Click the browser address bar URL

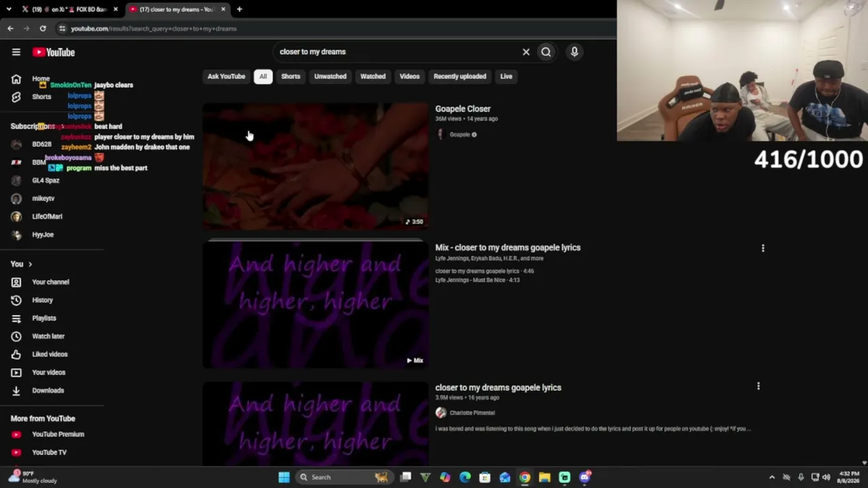point(154,28)
